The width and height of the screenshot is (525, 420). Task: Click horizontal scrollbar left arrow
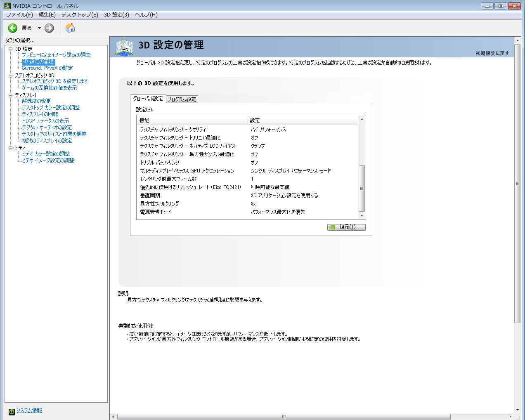point(113,417)
